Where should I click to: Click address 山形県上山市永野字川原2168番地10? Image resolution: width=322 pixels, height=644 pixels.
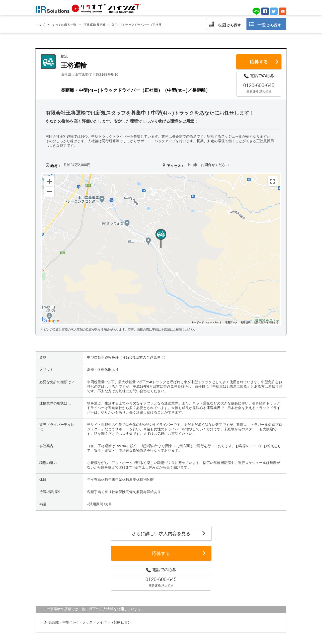pyautogui.click(x=90, y=74)
